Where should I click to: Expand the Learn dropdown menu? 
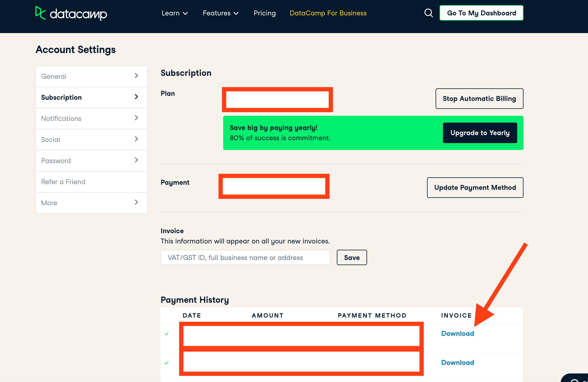[x=175, y=13]
